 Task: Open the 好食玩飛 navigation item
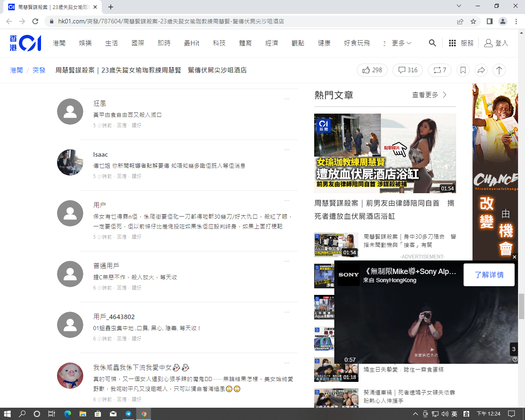point(357,43)
